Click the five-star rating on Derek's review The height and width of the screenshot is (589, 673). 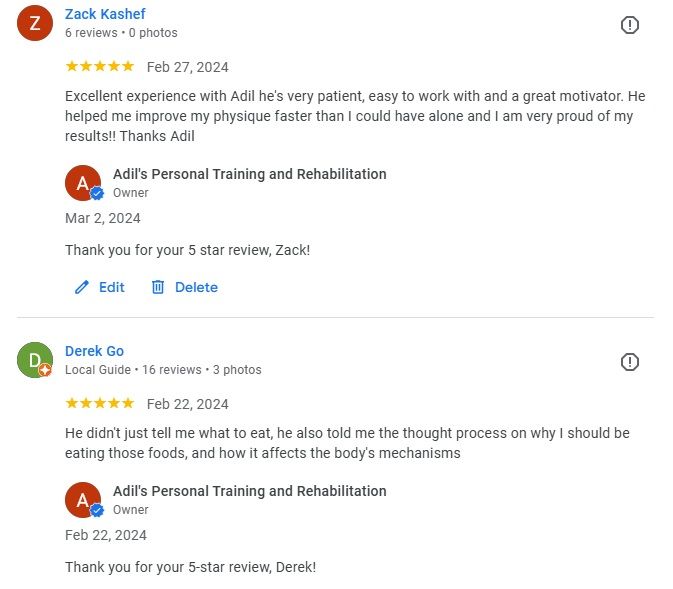click(x=99, y=404)
